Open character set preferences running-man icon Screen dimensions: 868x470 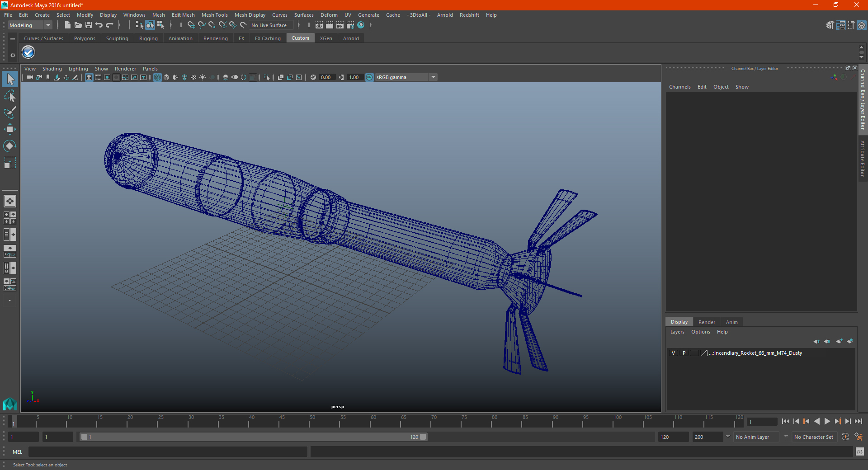[859, 437]
